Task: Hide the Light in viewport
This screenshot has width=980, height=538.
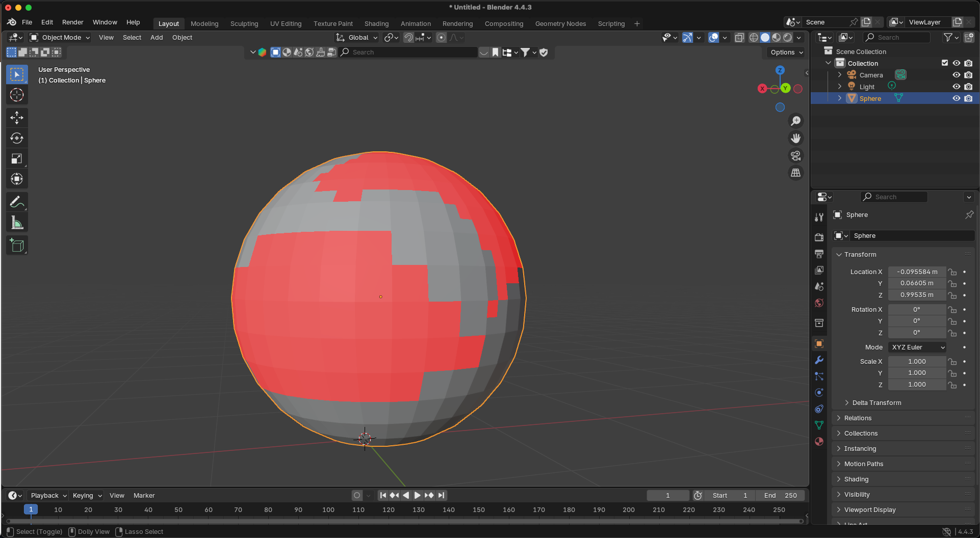Action: [957, 87]
